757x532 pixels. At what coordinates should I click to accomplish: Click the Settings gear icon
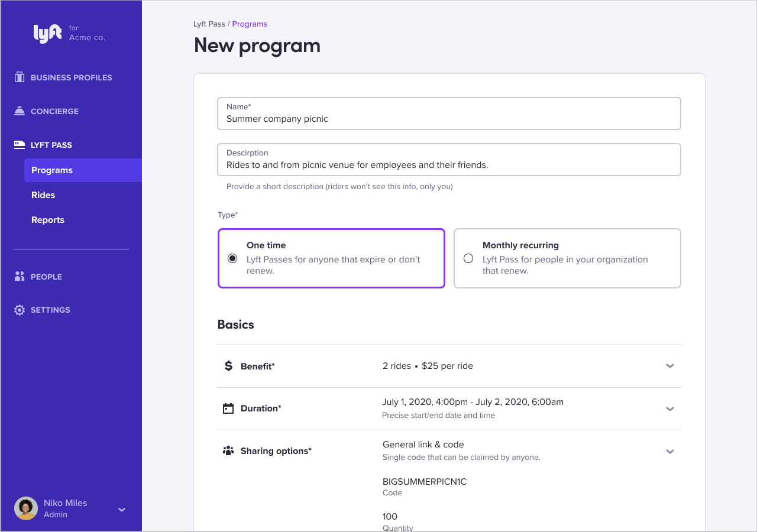coord(19,309)
